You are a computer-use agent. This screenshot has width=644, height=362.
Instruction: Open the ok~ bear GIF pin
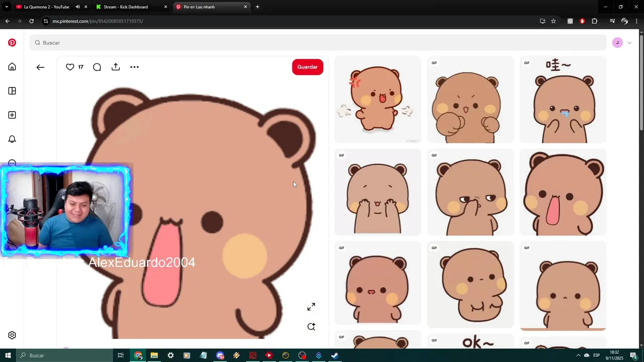point(470,341)
